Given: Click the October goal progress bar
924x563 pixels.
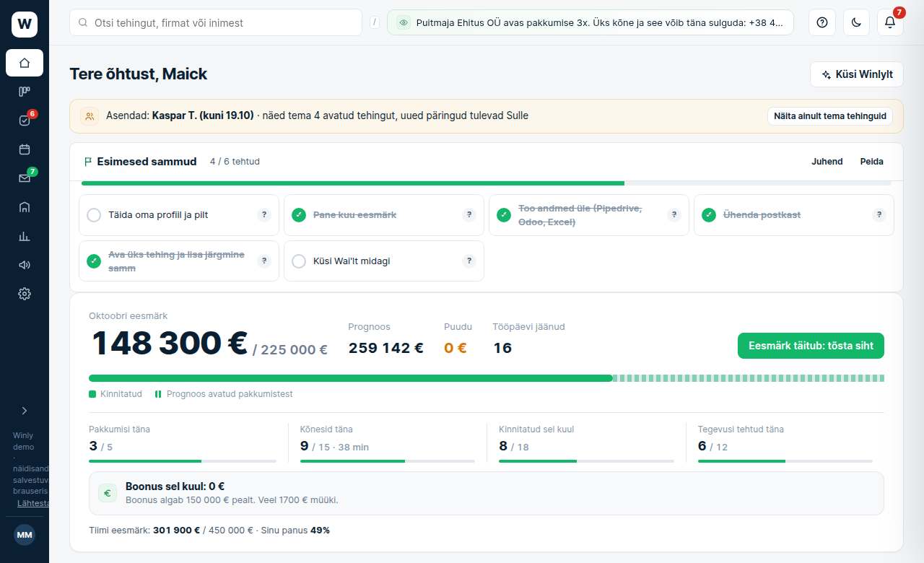Looking at the screenshot, I should click(487, 378).
